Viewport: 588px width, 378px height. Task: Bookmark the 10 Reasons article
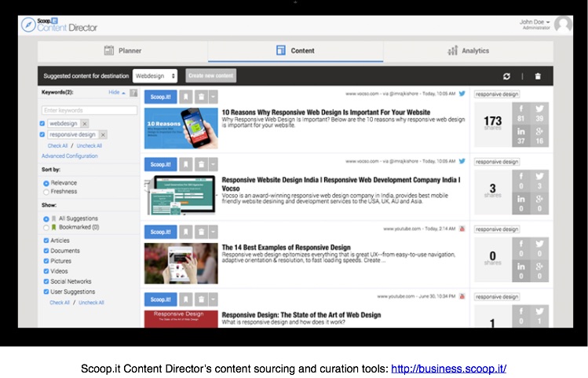pyautogui.click(x=185, y=97)
